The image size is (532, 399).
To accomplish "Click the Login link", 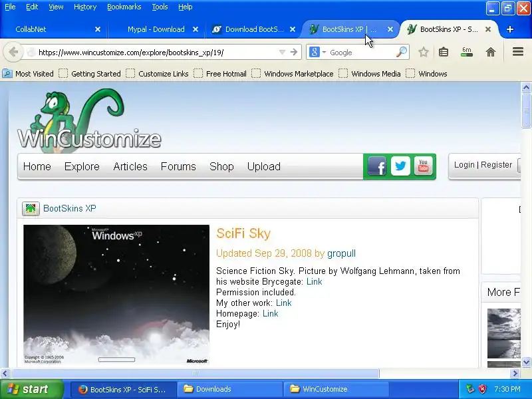I will coord(464,164).
